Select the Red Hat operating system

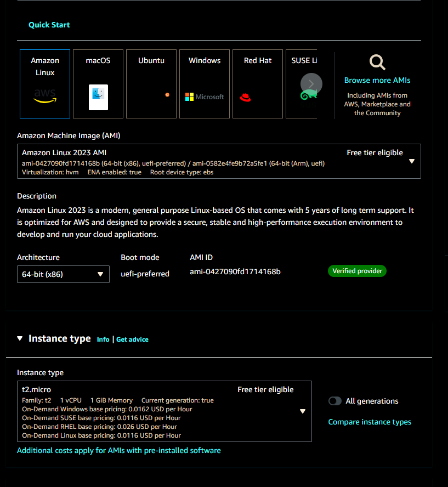(x=257, y=84)
